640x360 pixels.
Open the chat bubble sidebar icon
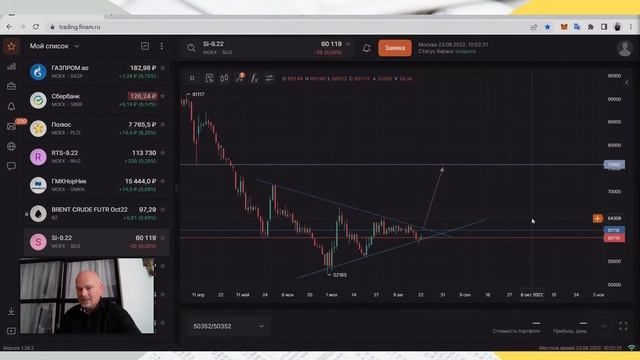[11, 166]
